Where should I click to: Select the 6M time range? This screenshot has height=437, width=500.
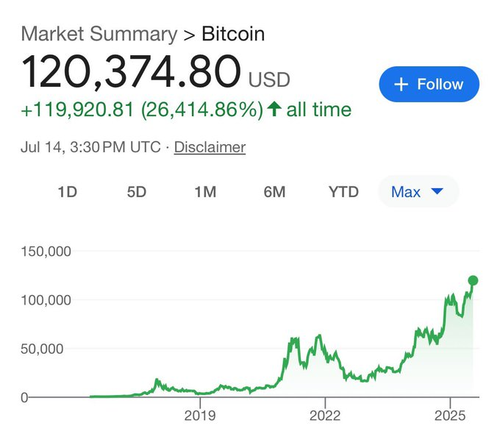[274, 192]
